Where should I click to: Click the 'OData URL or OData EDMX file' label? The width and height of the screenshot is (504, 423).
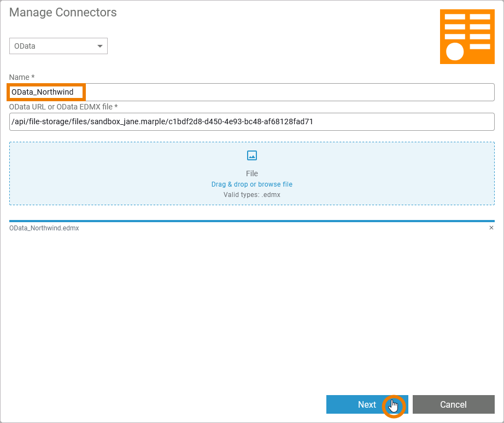click(63, 107)
